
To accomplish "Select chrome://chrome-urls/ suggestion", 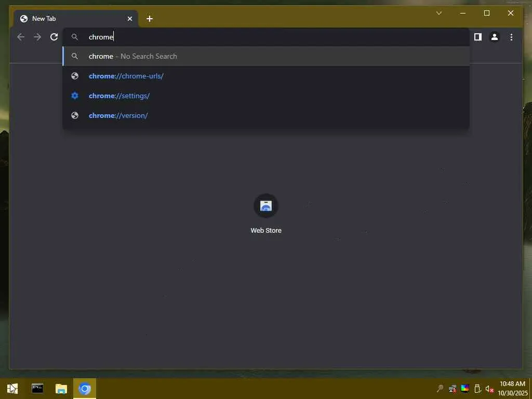I will (266, 76).
